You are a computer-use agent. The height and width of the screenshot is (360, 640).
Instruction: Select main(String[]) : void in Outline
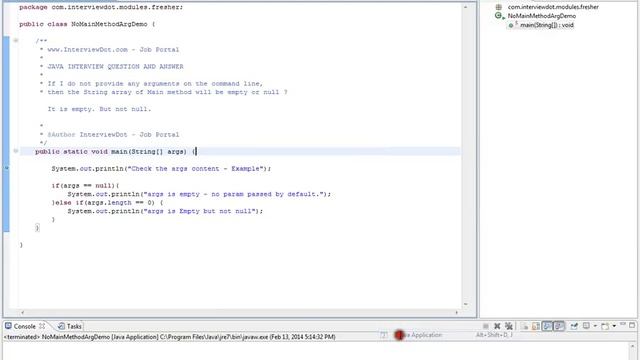547,25
